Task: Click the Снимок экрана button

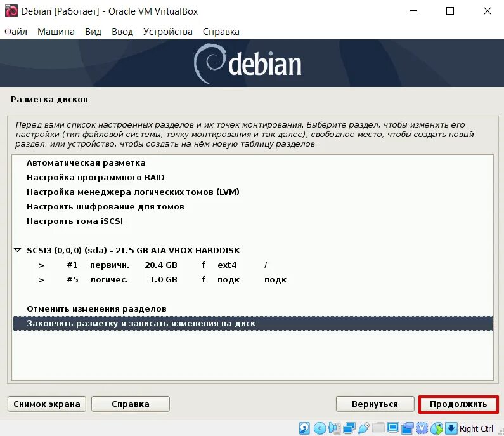Action: pyautogui.click(x=47, y=404)
